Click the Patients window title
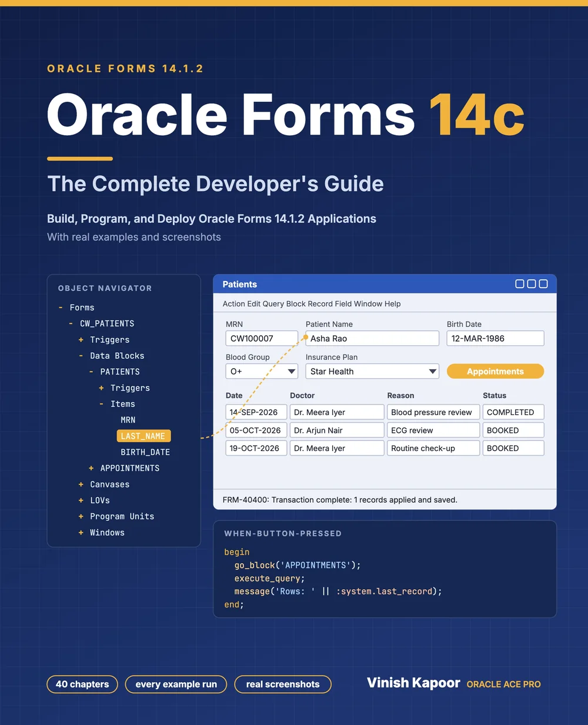 240,285
